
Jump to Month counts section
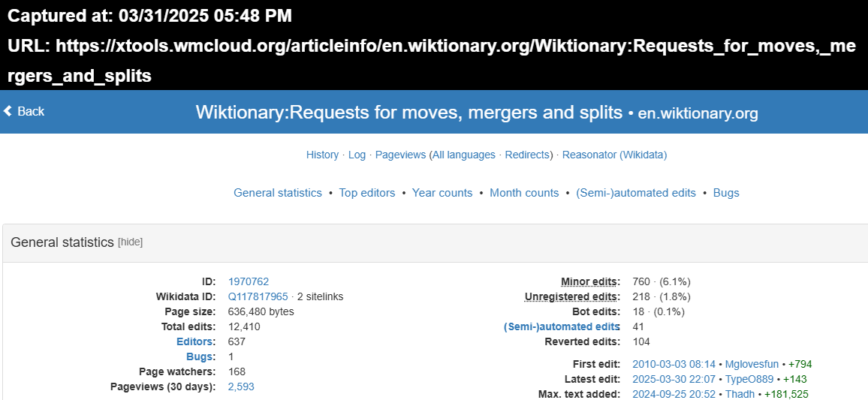point(524,193)
